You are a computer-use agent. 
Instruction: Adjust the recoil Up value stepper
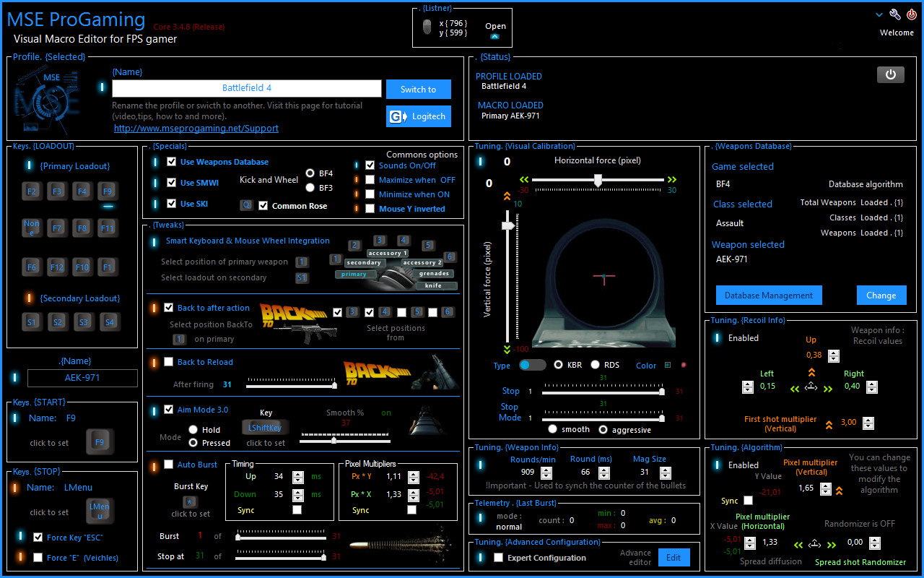(x=834, y=355)
